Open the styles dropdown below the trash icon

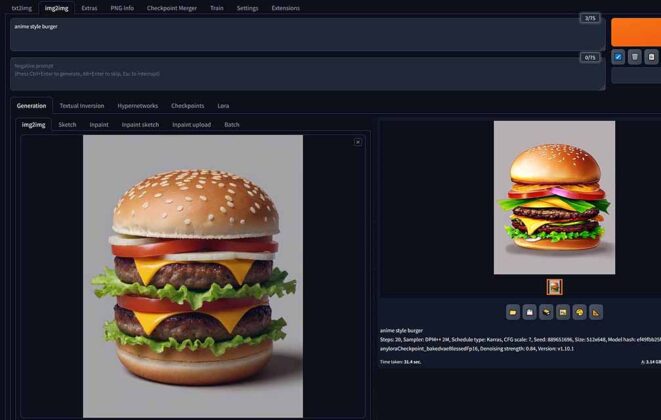(636, 75)
